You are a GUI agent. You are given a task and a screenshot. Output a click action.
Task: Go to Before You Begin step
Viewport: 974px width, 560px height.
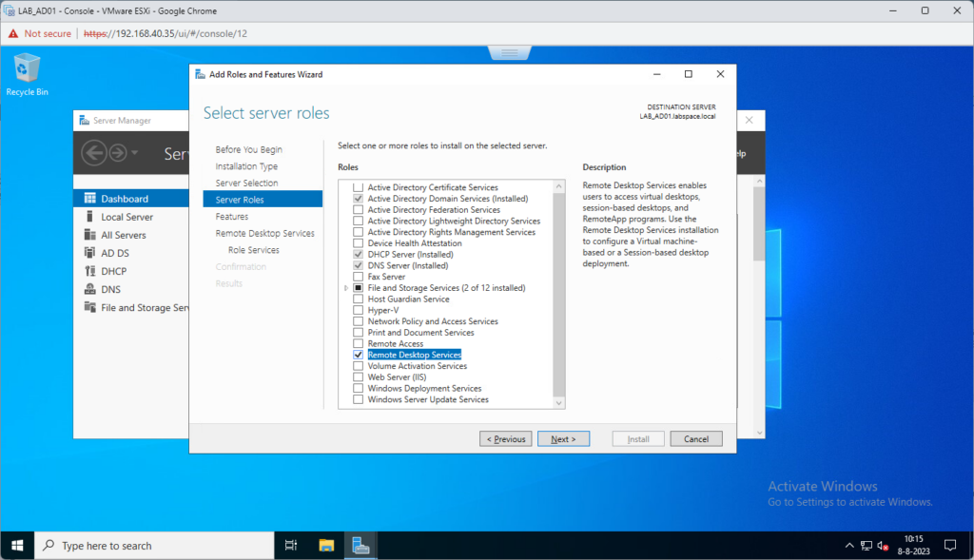click(x=248, y=149)
